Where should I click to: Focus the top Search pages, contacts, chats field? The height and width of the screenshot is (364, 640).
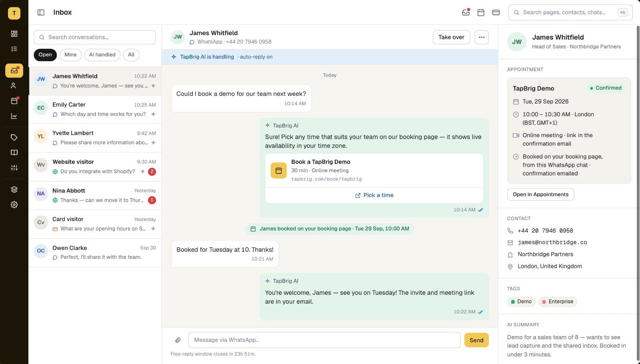pos(570,12)
